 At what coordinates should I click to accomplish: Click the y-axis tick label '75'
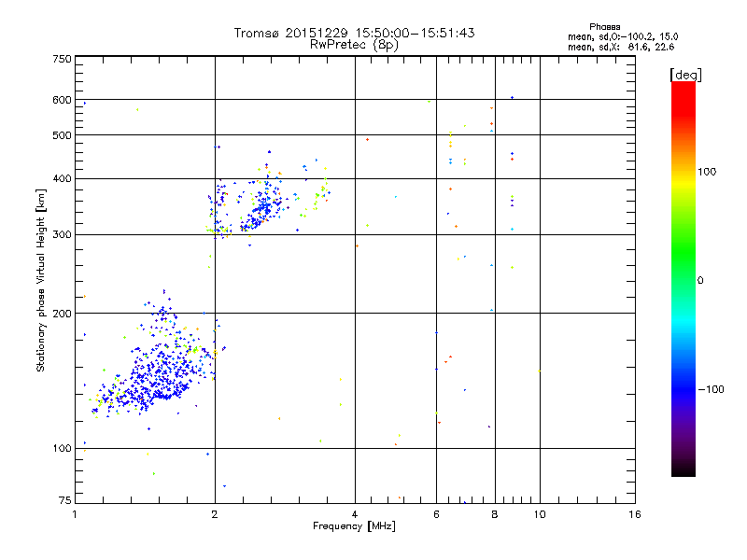pyautogui.click(x=65, y=500)
